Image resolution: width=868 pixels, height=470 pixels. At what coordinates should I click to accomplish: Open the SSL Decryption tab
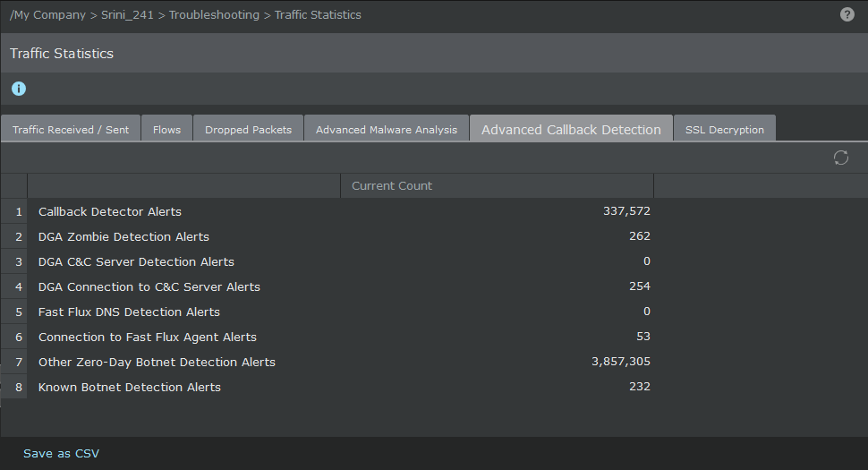pos(724,130)
